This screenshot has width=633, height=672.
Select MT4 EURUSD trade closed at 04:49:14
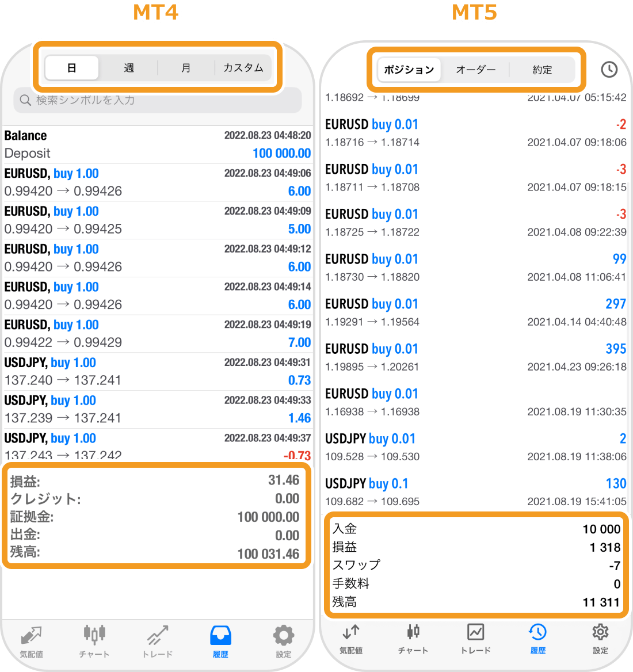coord(158,295)
